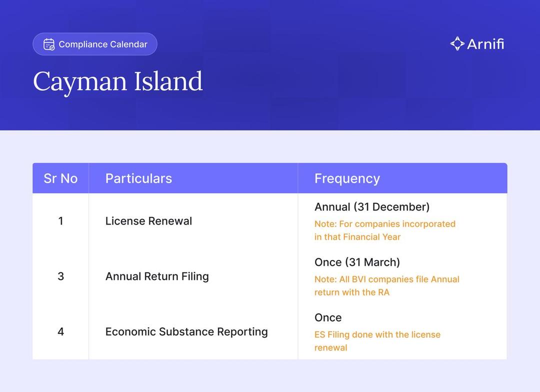
Task: Open the note about BVI companies filing Annual return
Action: pos(386,286)
